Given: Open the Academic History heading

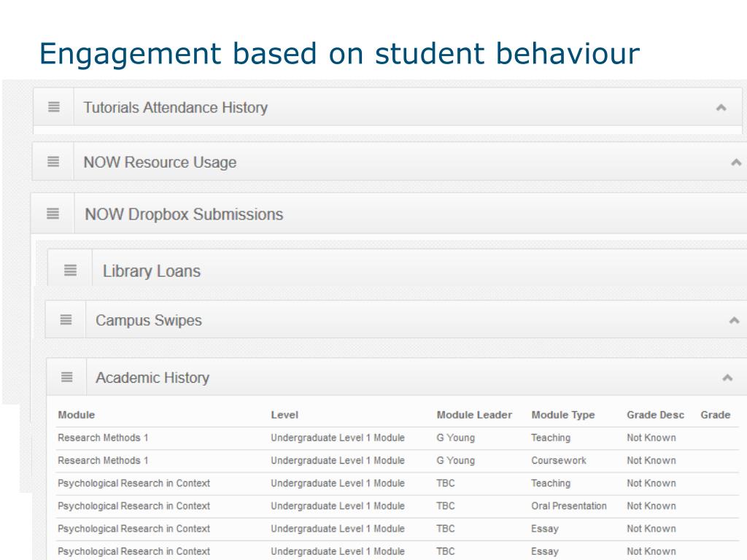Looking at the screenshot, I should coord(152,378).
